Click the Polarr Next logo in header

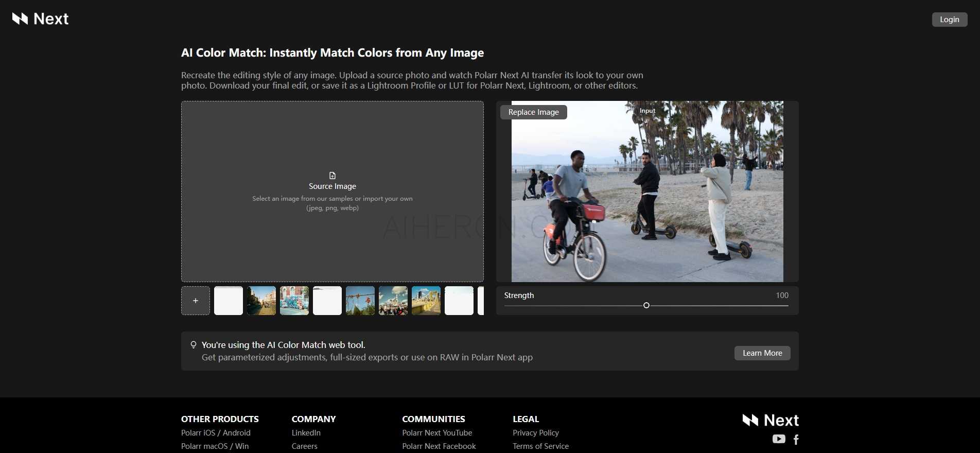(x=41, y=19)
